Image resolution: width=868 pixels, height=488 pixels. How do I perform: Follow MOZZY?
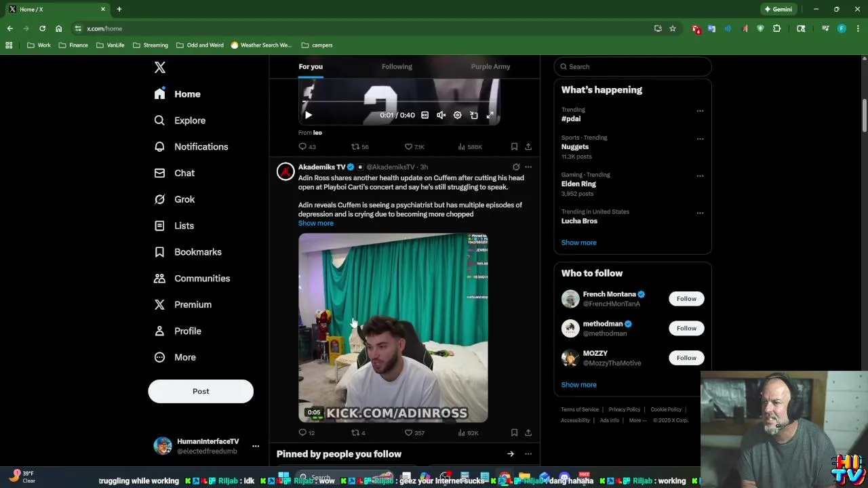pyautogui.click(x=686, y=358)
